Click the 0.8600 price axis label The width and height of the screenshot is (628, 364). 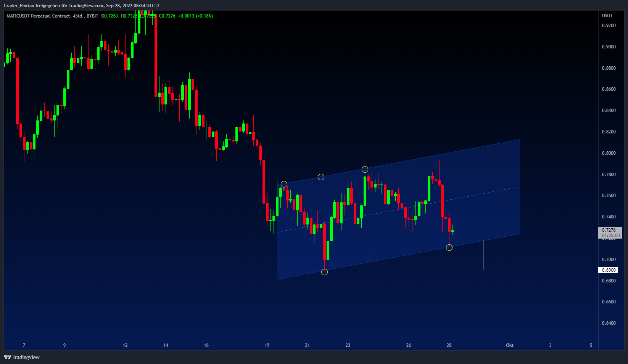click(x=609, y=89)
